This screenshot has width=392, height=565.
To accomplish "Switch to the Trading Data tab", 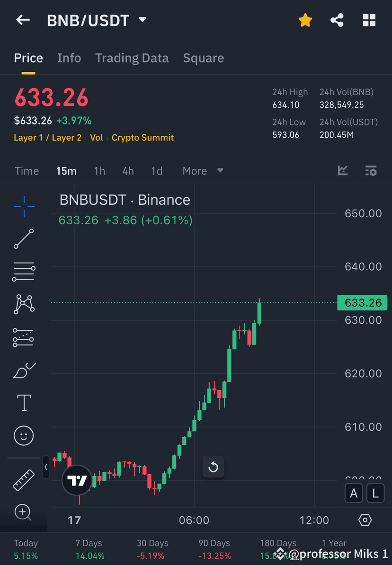I will (132, 58).
